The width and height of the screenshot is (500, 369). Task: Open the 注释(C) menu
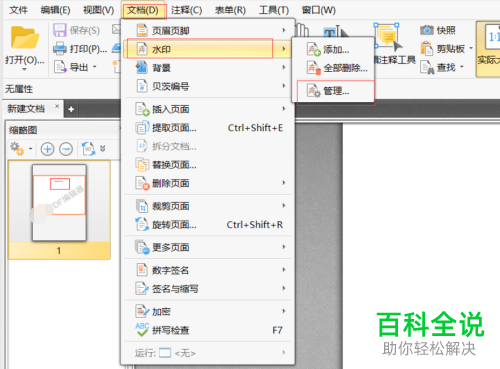click(x=186, y=10)
